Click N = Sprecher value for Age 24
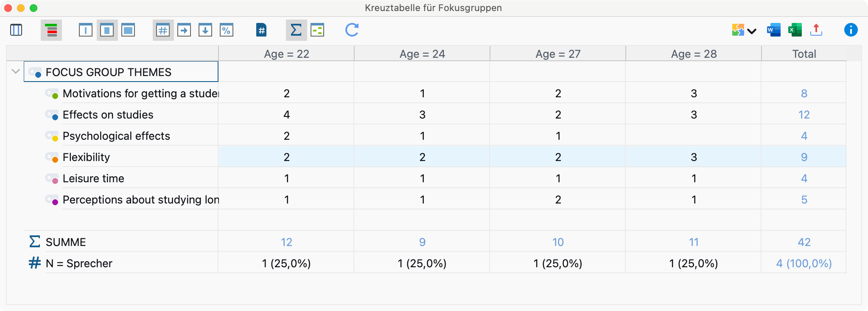The height and width of the screenshot is (311, 868). 422,263
